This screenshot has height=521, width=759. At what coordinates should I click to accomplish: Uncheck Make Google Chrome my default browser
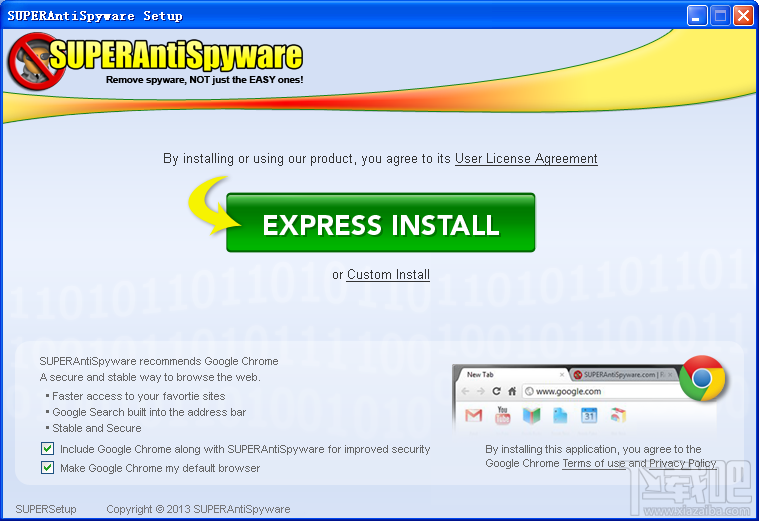pos(47,468)
